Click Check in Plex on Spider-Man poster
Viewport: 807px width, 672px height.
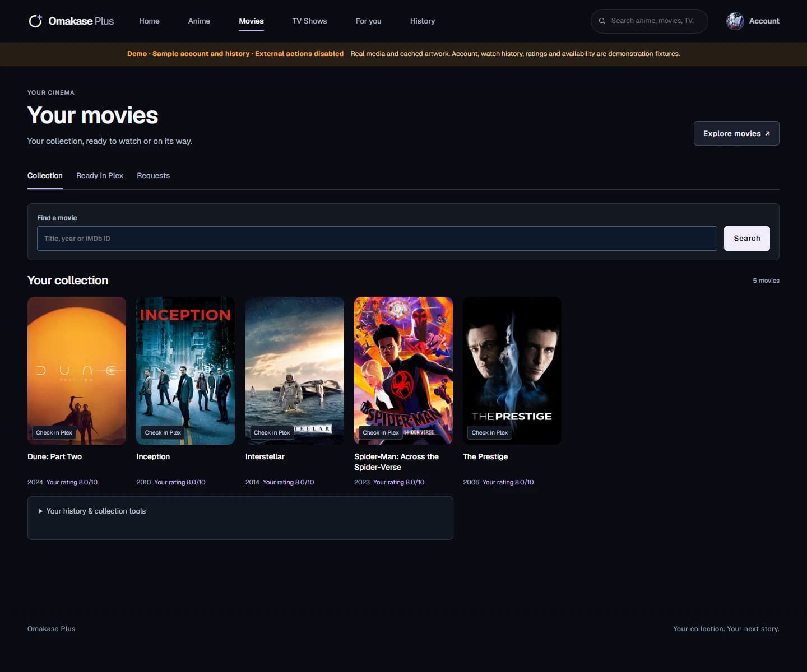(x=381, y=432)
